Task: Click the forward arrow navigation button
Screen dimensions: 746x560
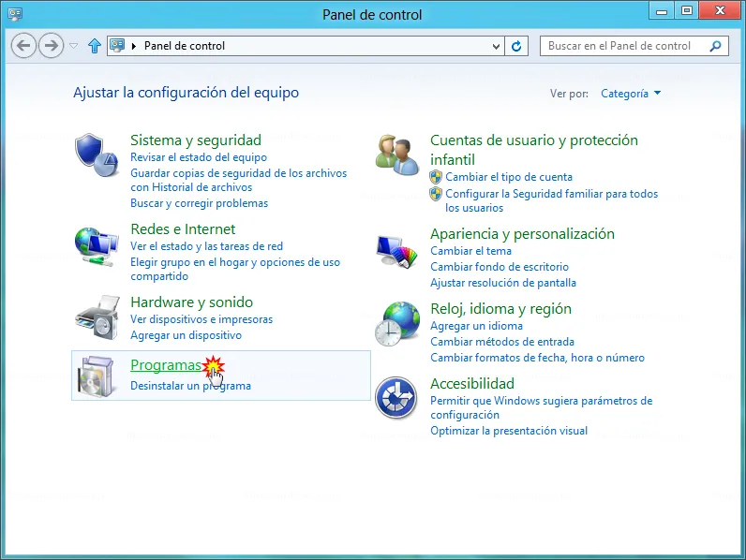Action: tap(51, 46)
